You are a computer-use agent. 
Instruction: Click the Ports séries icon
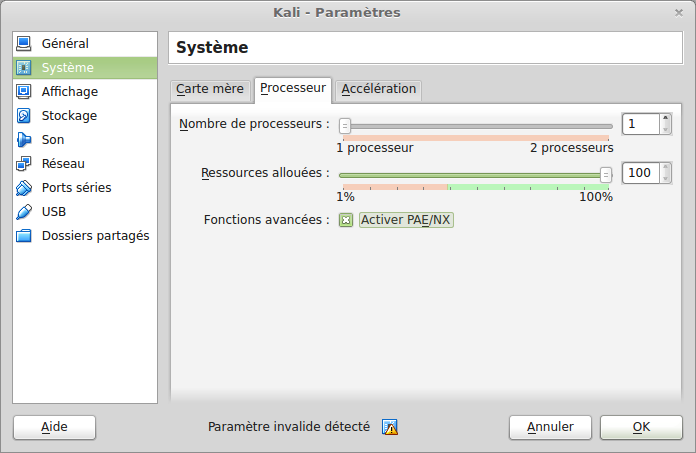point(25,188)
